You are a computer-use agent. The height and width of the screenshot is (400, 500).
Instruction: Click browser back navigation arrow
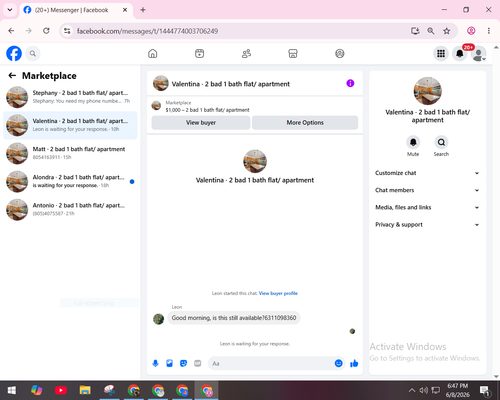pos(11,31)
